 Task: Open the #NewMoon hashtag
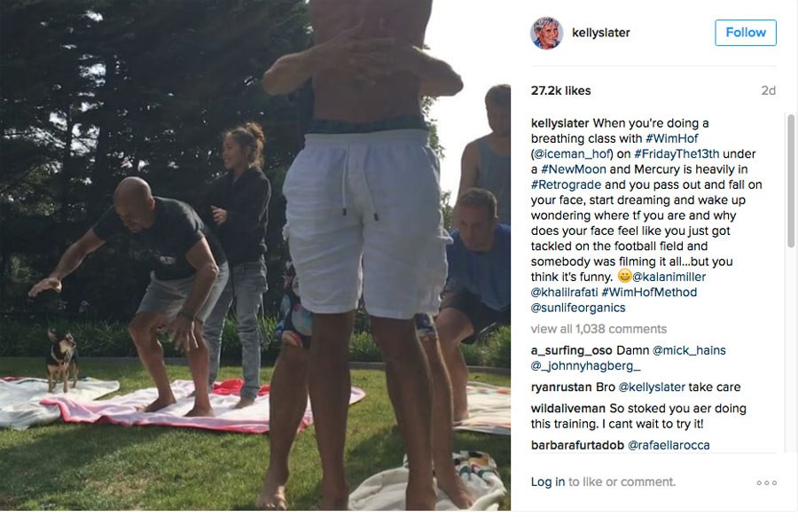click(x=573, y=169)
